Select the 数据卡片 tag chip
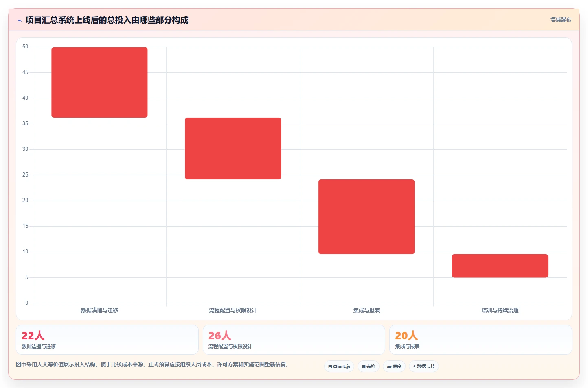The image size is (588, 388). (423, 366)
